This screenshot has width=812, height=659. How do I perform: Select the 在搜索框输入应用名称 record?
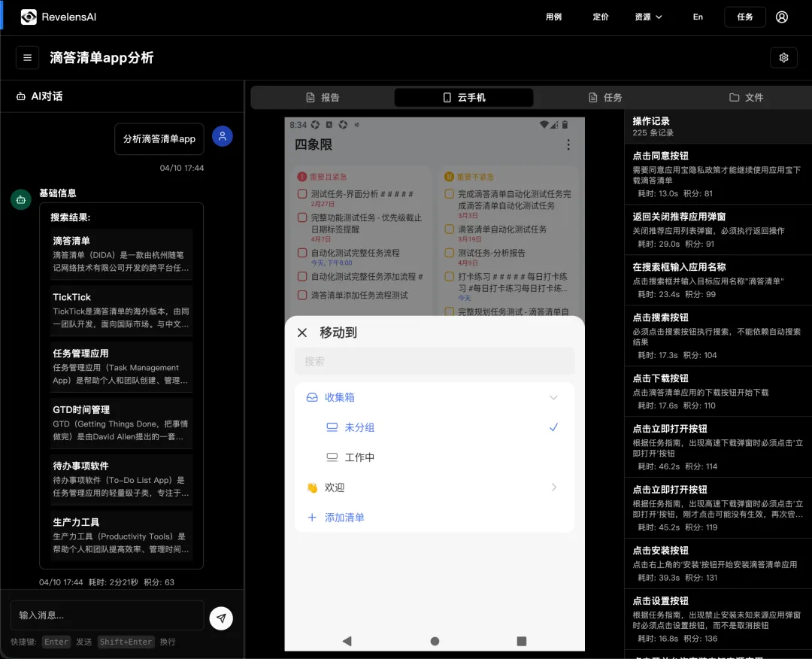pos(718,281)
